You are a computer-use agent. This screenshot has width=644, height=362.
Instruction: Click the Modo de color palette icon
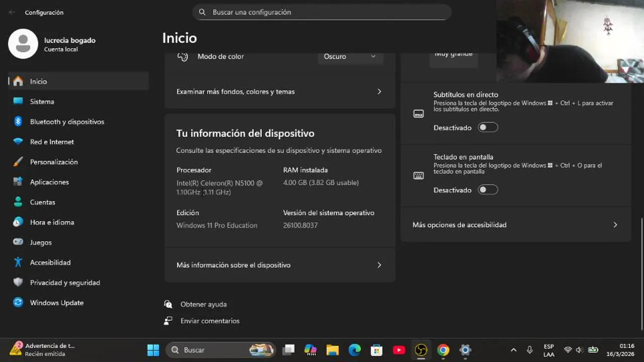pos(183,57)
